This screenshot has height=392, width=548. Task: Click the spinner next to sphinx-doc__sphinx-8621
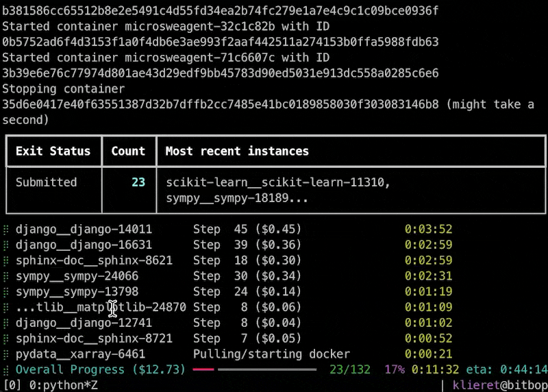[5, 261]
